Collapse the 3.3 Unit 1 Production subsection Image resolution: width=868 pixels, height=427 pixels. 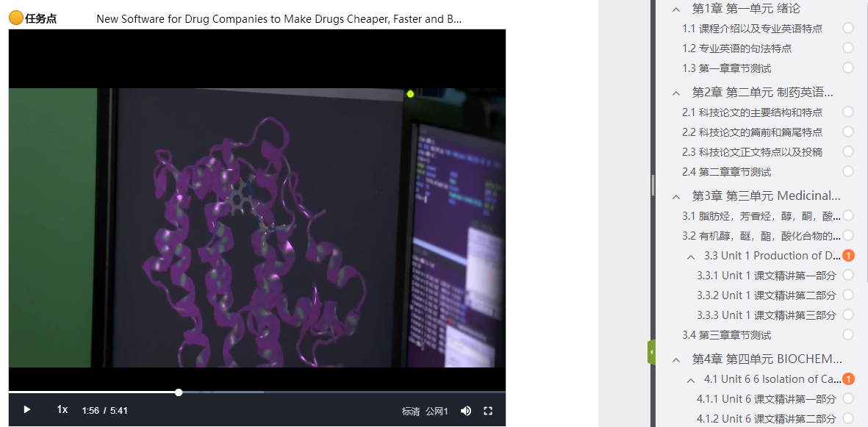coord(691,256)
